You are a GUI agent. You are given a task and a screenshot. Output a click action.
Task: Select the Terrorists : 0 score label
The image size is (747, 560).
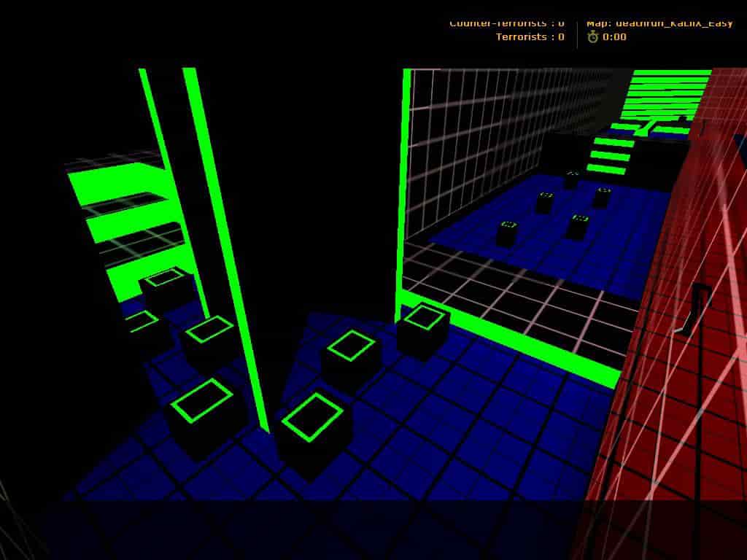click(x=530, y=36)
